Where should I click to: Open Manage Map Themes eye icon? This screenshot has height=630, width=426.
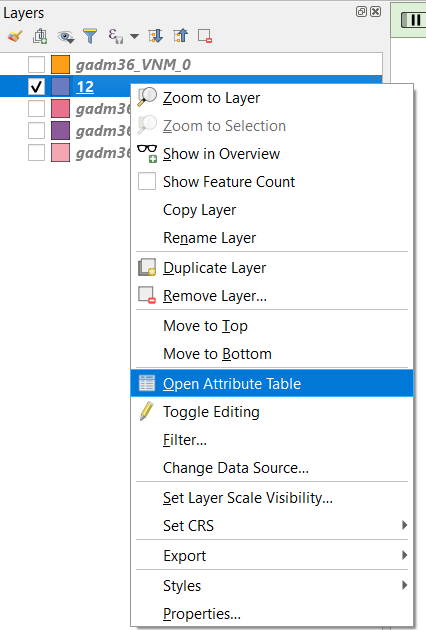(66, 37)
